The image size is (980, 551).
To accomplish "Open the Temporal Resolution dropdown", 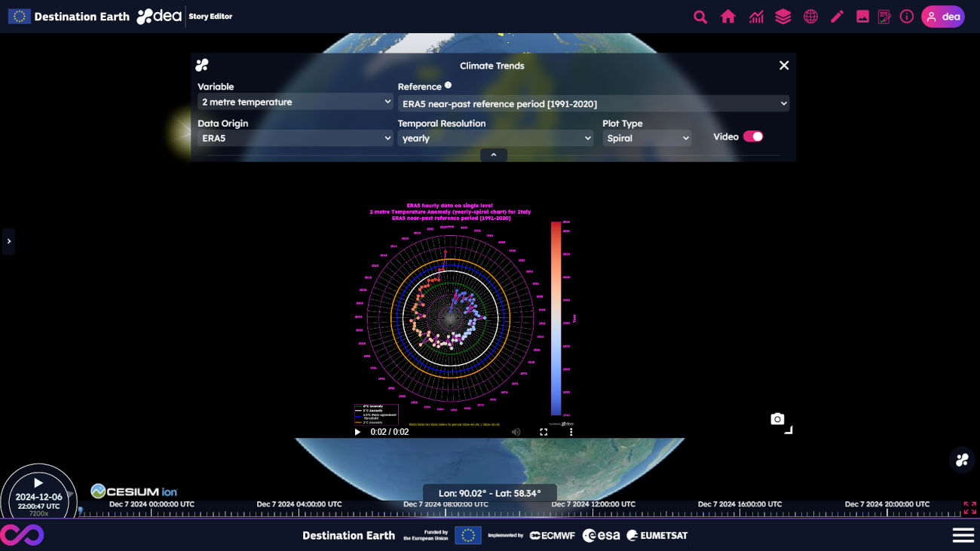I will pos(495,138).
